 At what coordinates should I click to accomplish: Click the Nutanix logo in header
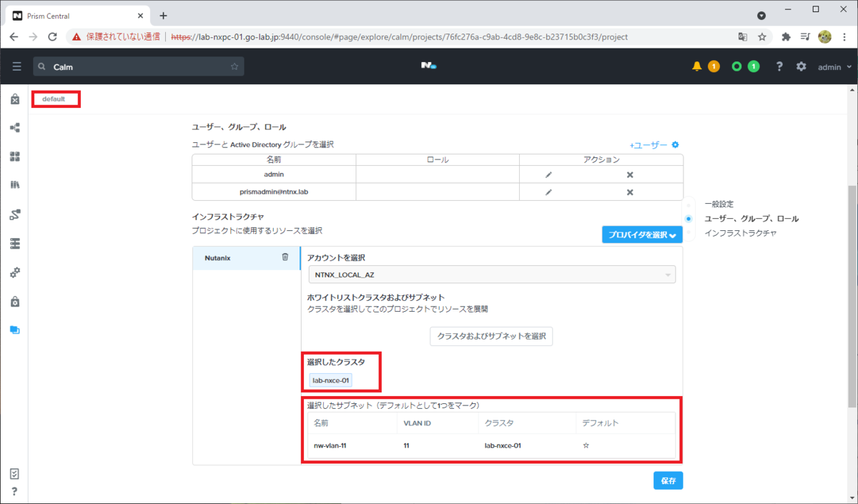point(428,66)
